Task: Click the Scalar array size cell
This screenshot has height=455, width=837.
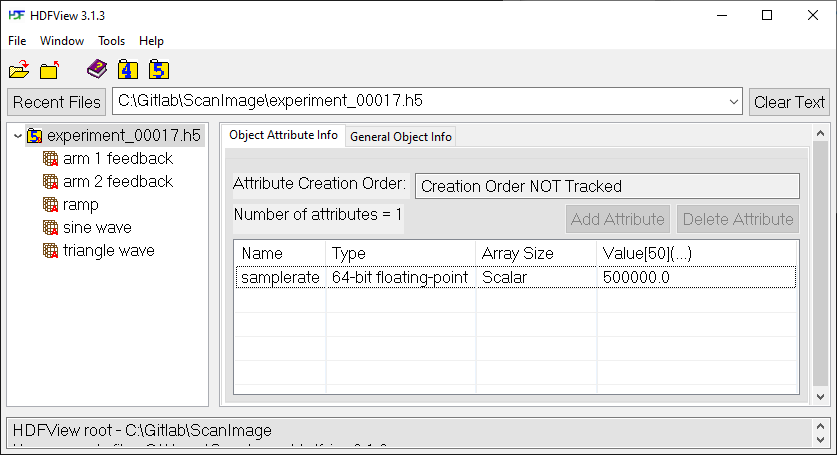Action: pyautogui.click(x=536, y=278)
